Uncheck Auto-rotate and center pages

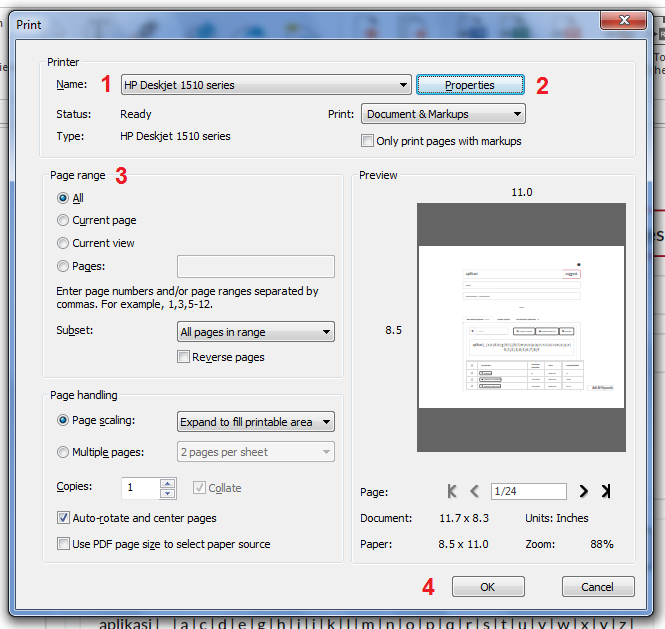(x=63, y=517)
